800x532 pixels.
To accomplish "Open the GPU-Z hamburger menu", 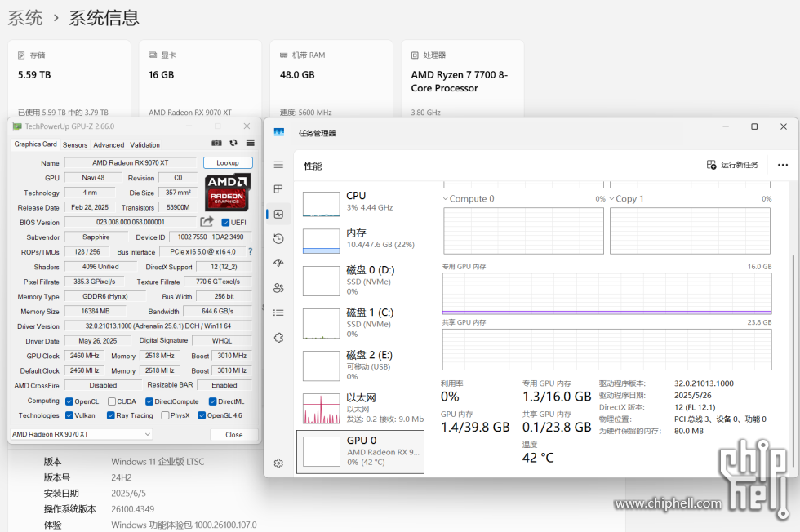I will [x=251, y=143].
